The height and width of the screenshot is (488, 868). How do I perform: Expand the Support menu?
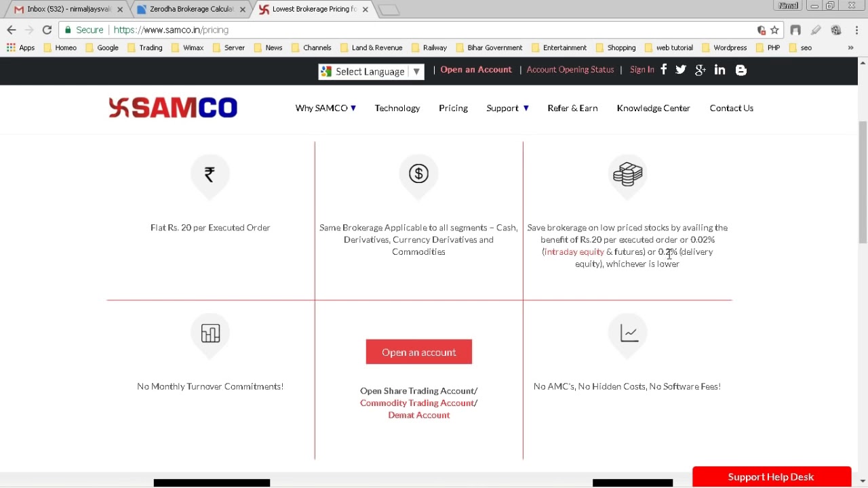(507, 108)
